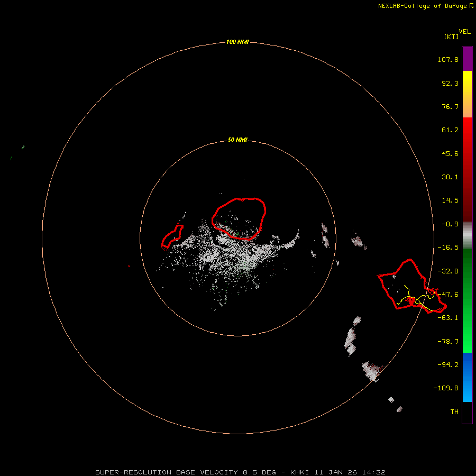
Task: Click the yellow-orange segment of the color bar
Action: pos(467,94)
